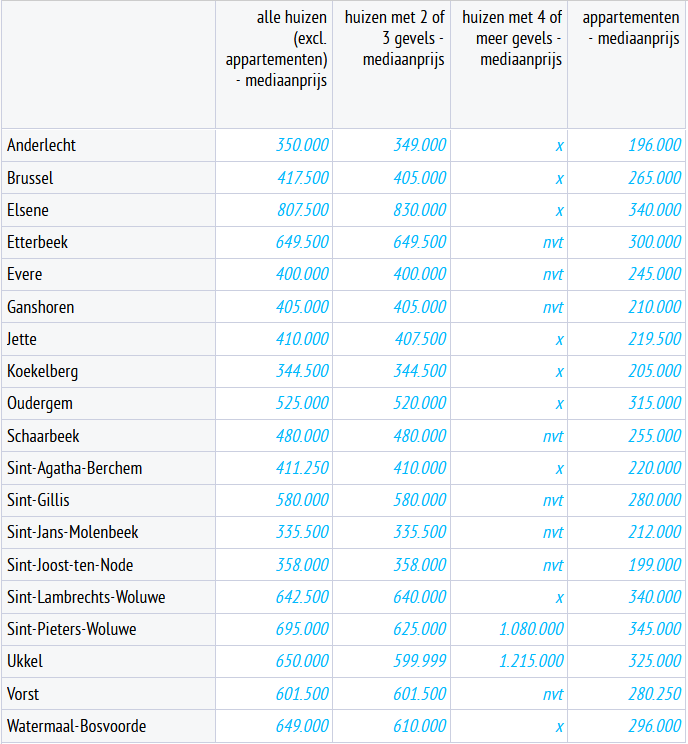Click the 411.250 value for Sint-Agatha-Berchem
Viewport: 688px width, 744px height.
302,468
